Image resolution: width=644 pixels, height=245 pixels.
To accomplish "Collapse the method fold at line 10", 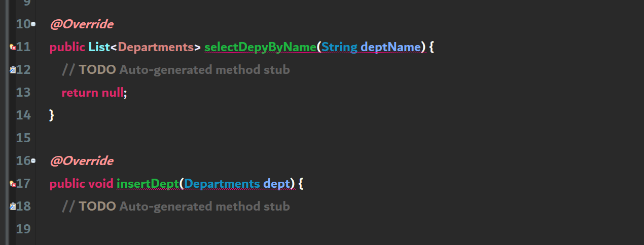I will tap(33, 24).
